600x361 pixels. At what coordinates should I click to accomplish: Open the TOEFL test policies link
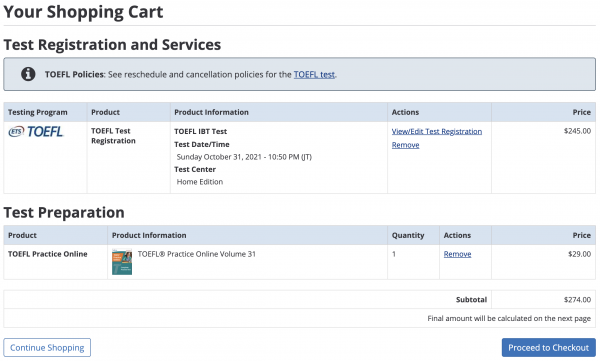[314, 74]
